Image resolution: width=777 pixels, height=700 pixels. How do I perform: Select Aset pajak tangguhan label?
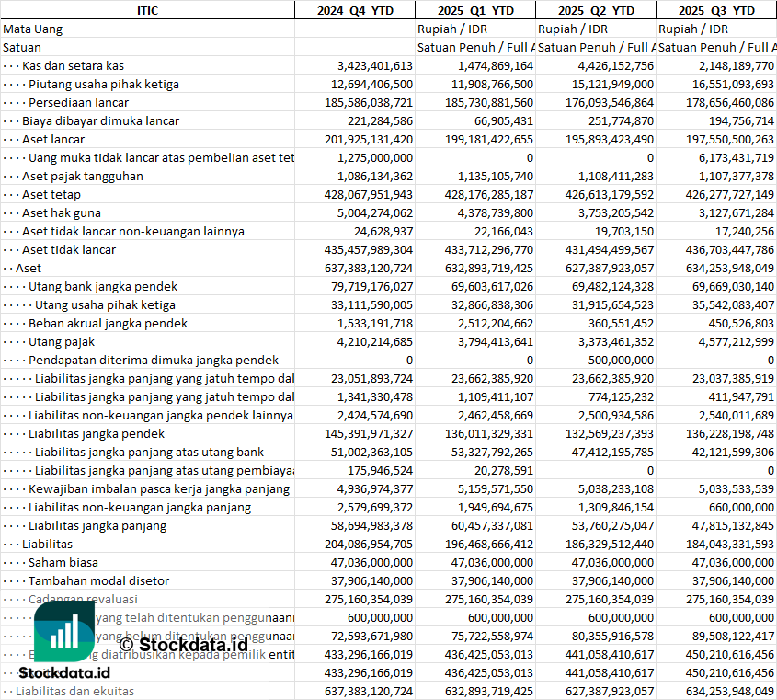(82, 176)
